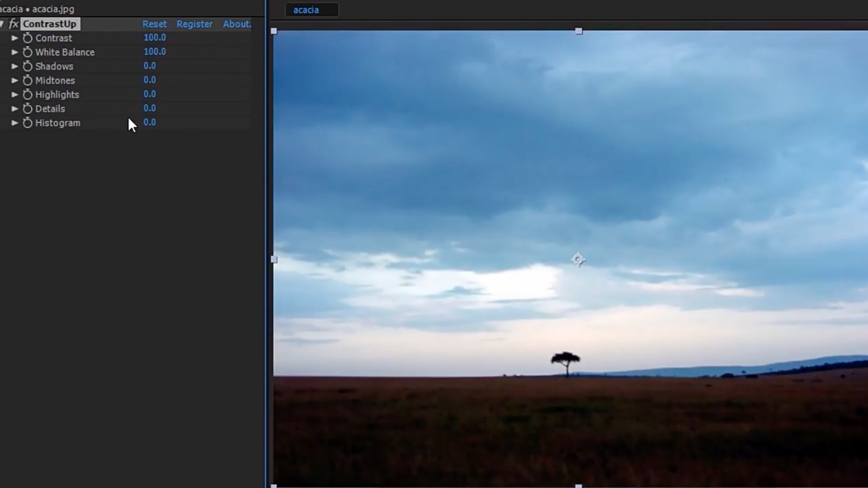The height and width of the screenshot is (488, 868).
Task: Click the top center layer transform handle
Action: (x=579, y=31)
